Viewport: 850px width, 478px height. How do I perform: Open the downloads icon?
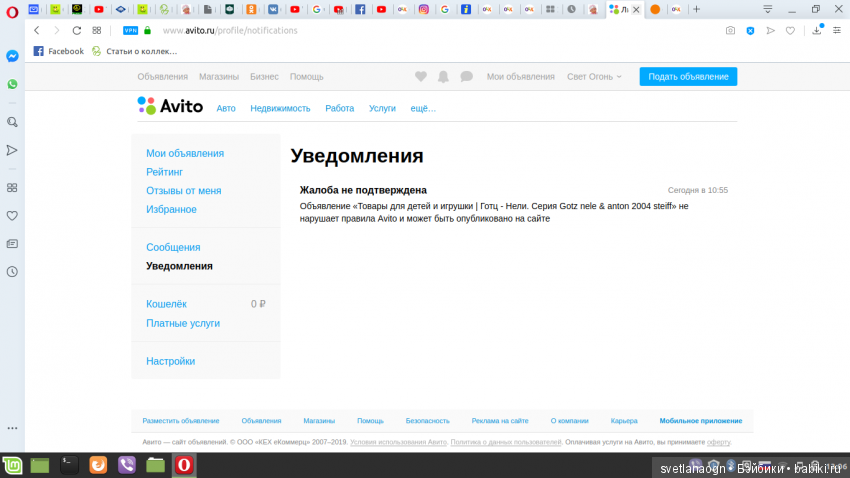click(817, 30)
